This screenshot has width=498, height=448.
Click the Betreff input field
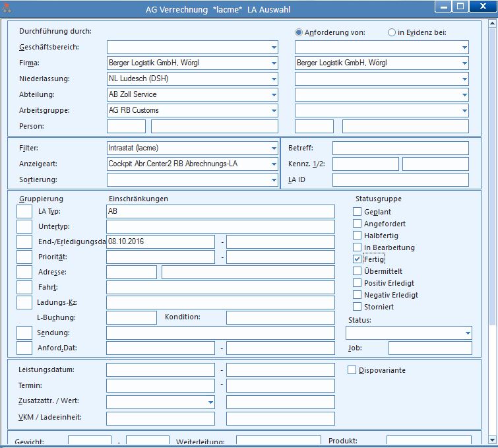(400, 148)
